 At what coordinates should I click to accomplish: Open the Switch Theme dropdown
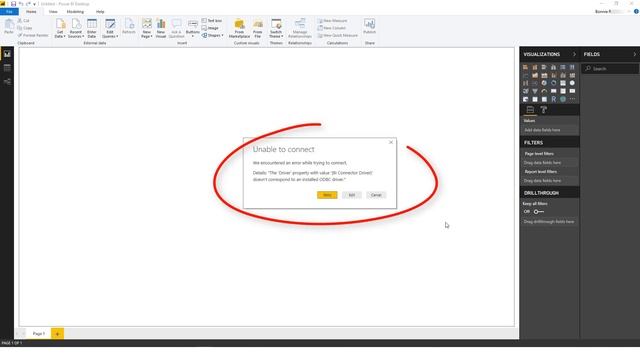(x=276, y=28)
